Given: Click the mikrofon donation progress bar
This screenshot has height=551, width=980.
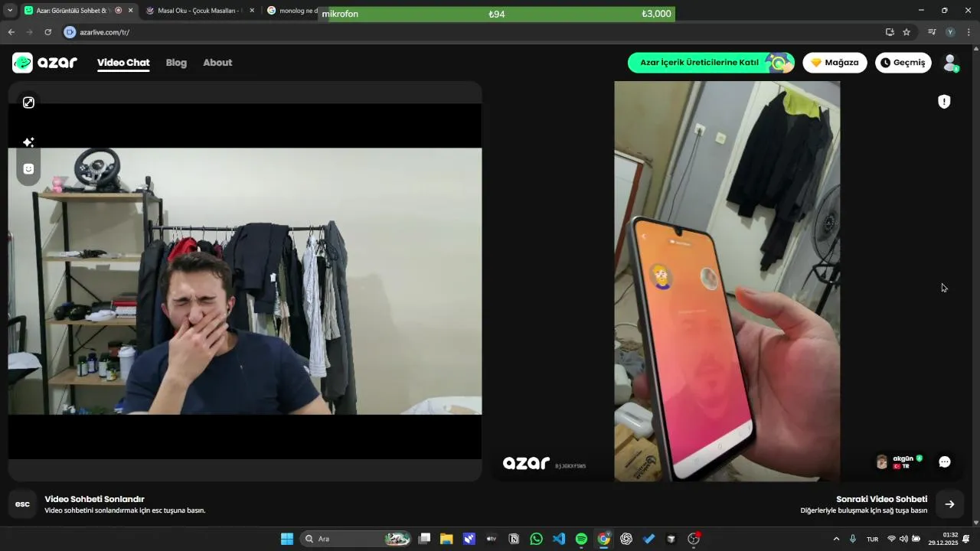Looking at the screenshot, I should (497, 14).
